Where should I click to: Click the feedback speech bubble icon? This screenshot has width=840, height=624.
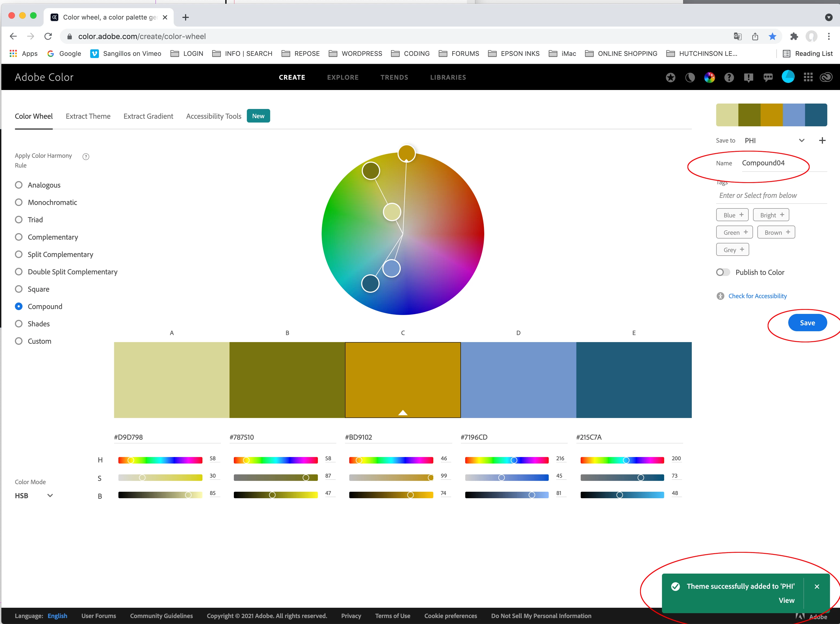768,78
